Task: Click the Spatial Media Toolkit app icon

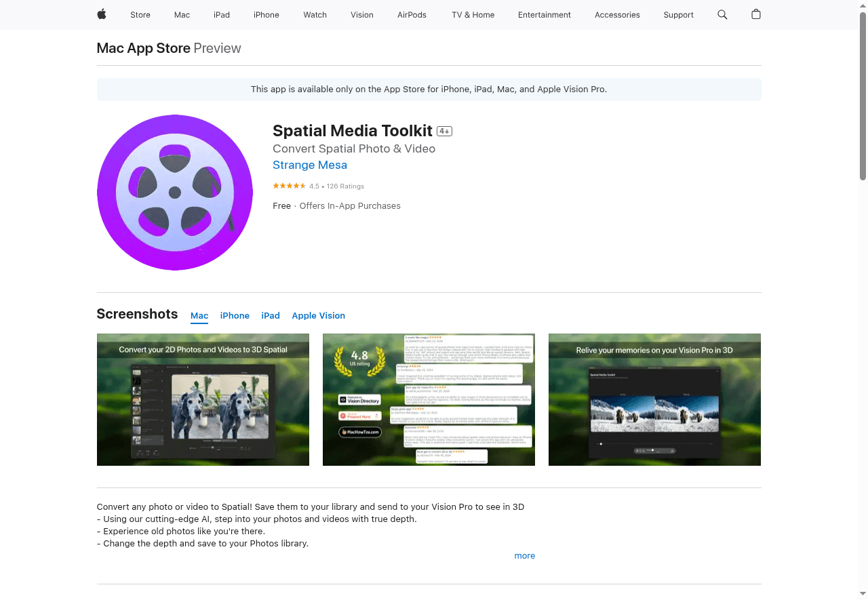Action: click(x=174, y=192)
